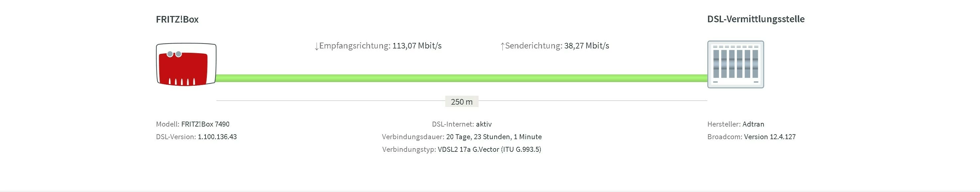Select the DSL-Vermittlungsstelle heading

pyautogui.click(x=756, y=19)
